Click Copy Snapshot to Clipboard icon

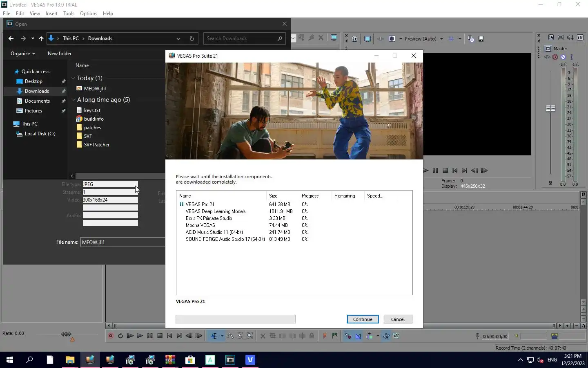click(471, 39)
